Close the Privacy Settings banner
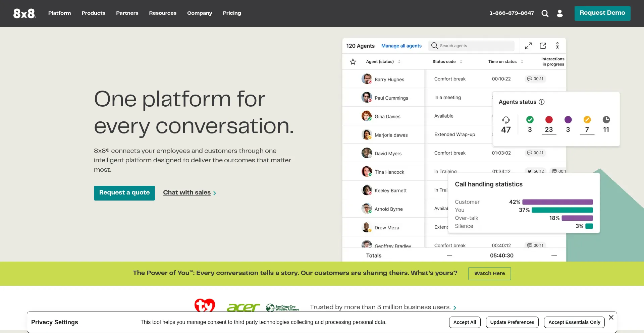644x333 pixels. (611, 317)
